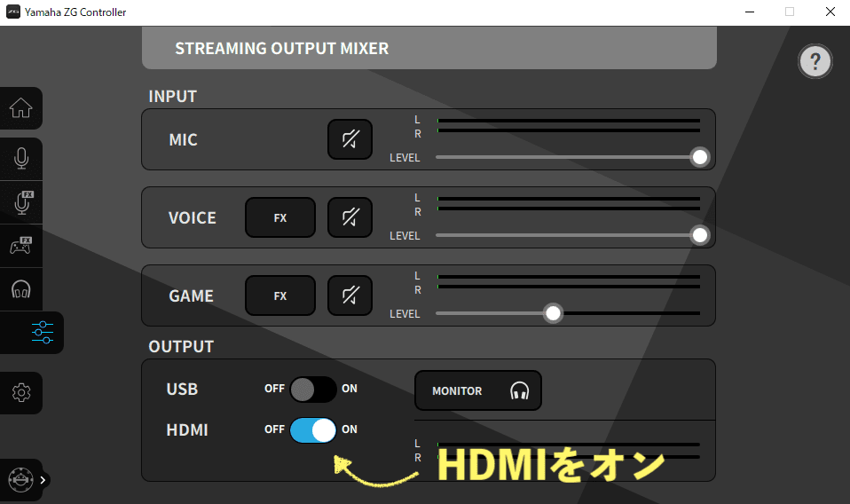The image size is (850, 504).
Task: Expand the bottom-left device panel arrow
Action: point(43,480)
